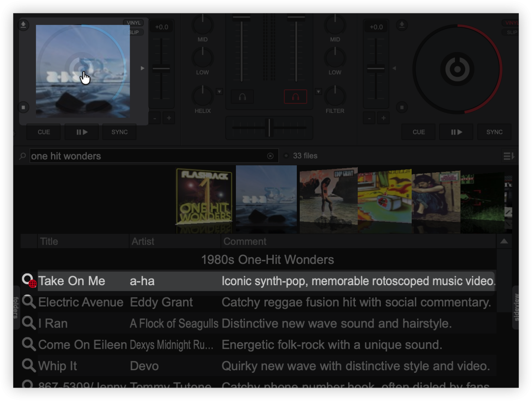Open the sideview side tab

tap(516, 307)
